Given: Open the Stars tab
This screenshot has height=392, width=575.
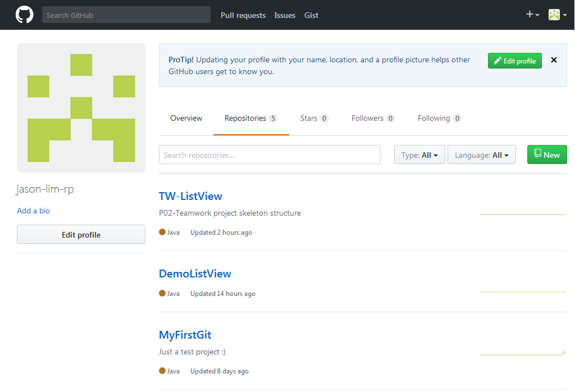Looking at the screenshot, I should 314,118.
